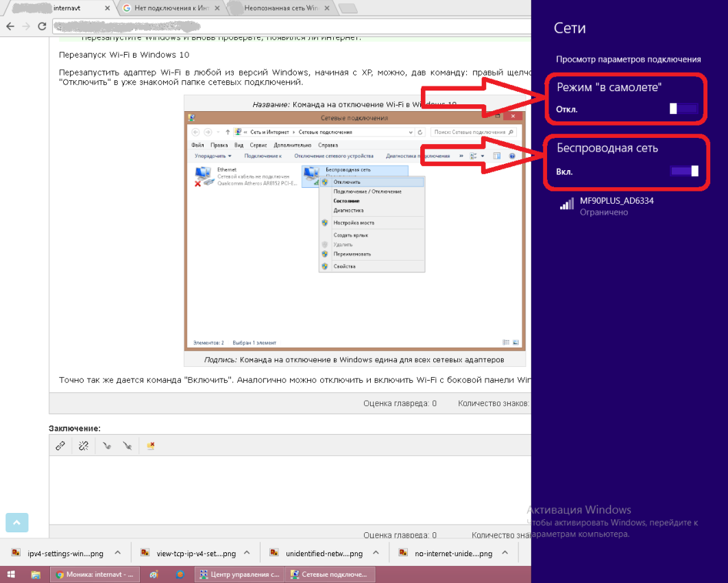Open 'Просмотр параметров подключения' link
The width and height of the screenshot is (728, 583).
point(628,60)
